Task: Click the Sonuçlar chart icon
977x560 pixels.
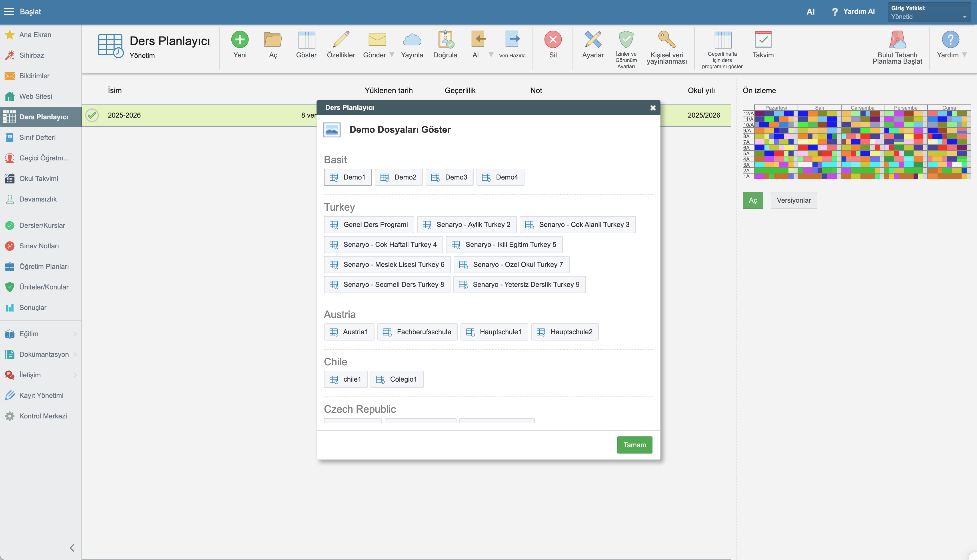Action: [x=10, y=308]
